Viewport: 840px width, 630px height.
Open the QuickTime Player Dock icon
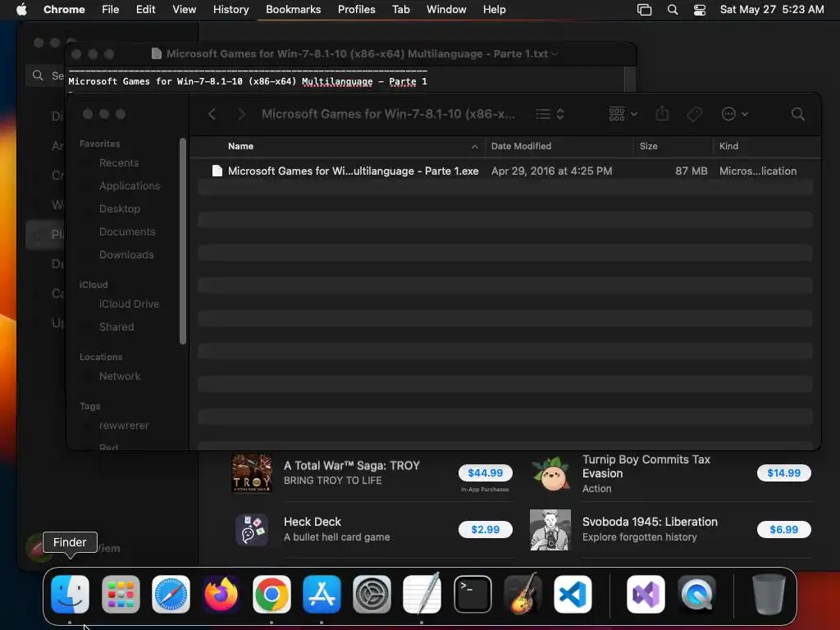pos(696,594)
